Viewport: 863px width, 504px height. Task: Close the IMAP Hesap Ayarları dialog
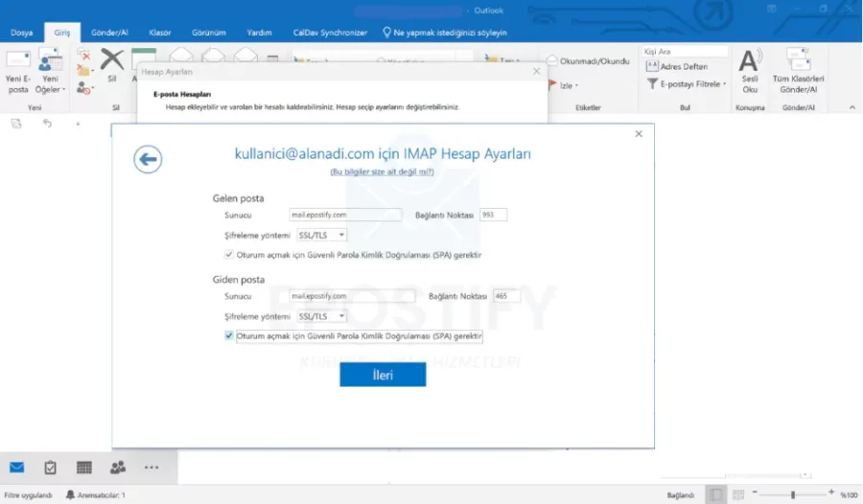click(639, 134)
